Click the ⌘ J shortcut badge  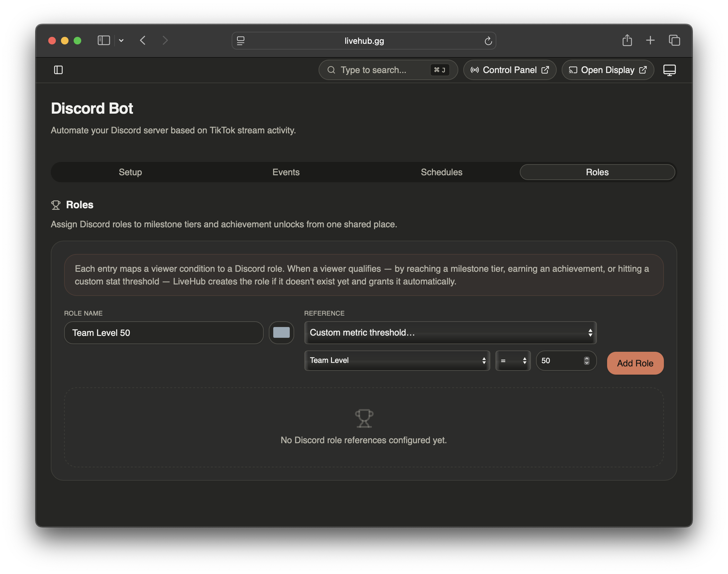coord(440,70)
